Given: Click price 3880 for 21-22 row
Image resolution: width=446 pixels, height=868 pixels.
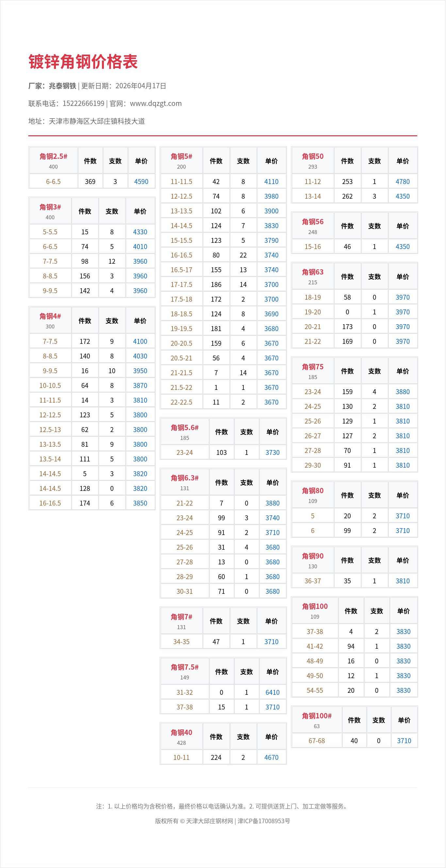Looking at the screenshot, I should click(x=273, y=503).
